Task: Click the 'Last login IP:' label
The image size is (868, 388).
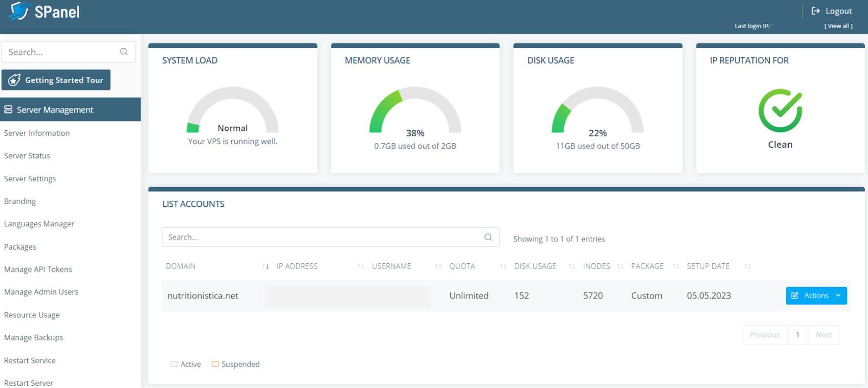Action: tap(753, 26)
